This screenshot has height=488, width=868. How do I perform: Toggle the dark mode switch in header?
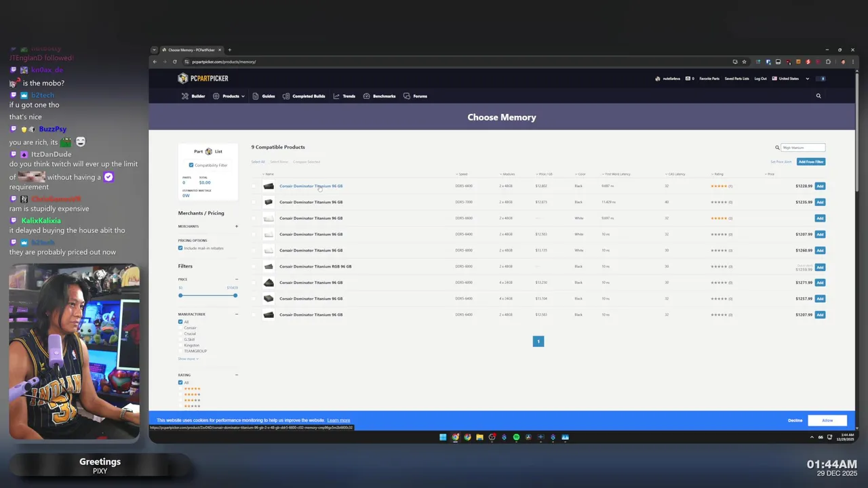[x=822, y=79]
